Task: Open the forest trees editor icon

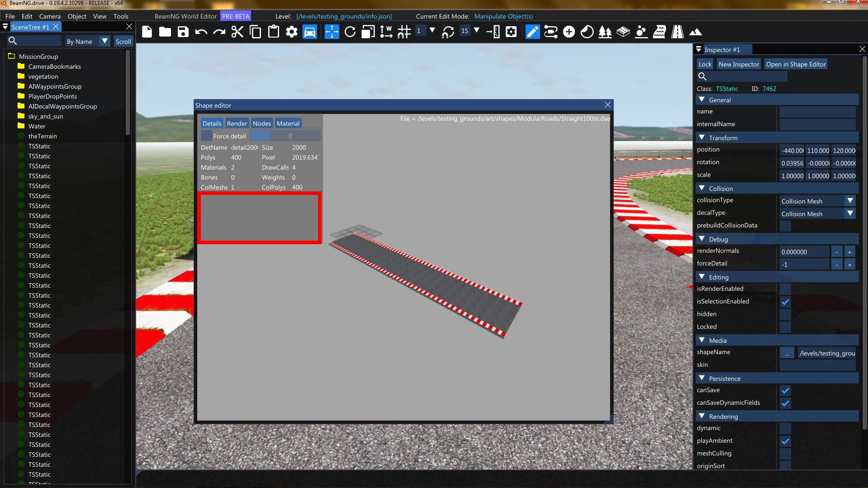Action: point(605,32)
